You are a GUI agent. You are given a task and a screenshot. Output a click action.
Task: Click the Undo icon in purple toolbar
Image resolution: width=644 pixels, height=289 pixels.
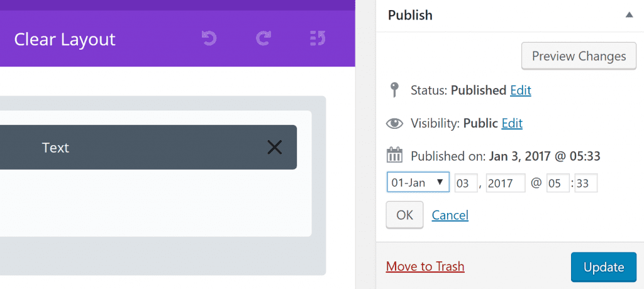[x=209, y=39]
